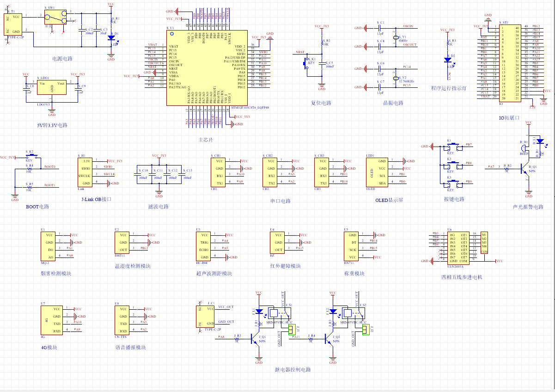Click the 'IO拓展口' title label
This screenshot has width=555, height=392.
click(x=509, y=118)
